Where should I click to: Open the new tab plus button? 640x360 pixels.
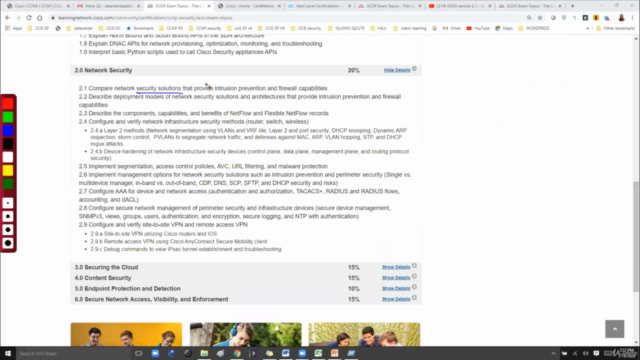pos(572,6)
